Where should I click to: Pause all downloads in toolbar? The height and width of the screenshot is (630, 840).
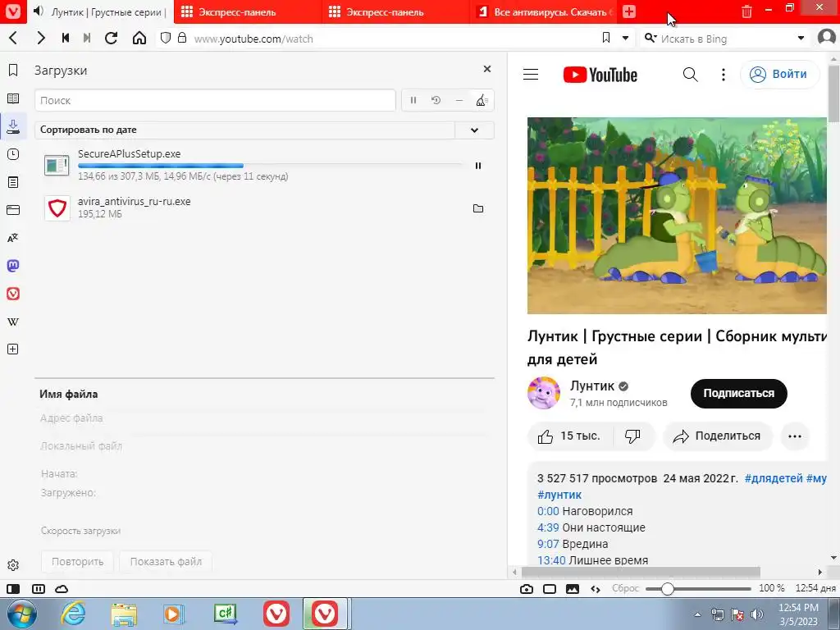pyautogui.click(x=413, y=100)
